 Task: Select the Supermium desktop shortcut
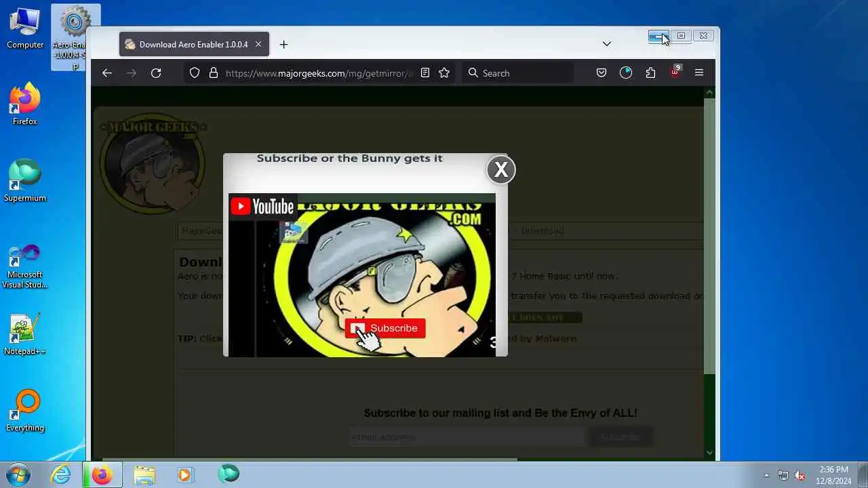[x=25, y=180]
